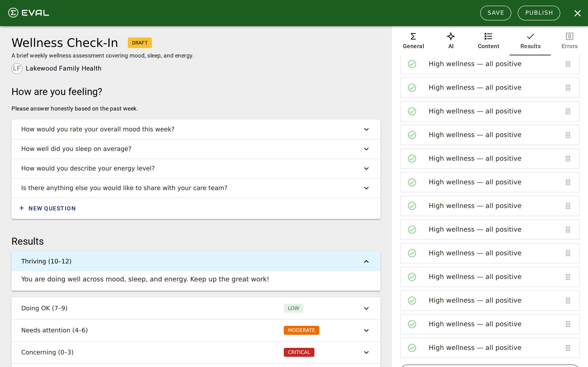The image size is (588, 367).
Task: Click the green check on the first result row
Action: tap(412, 64)
